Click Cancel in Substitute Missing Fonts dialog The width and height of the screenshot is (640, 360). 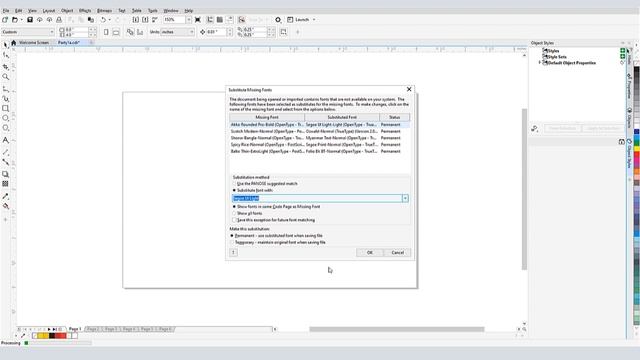click(x=398, y=253)
